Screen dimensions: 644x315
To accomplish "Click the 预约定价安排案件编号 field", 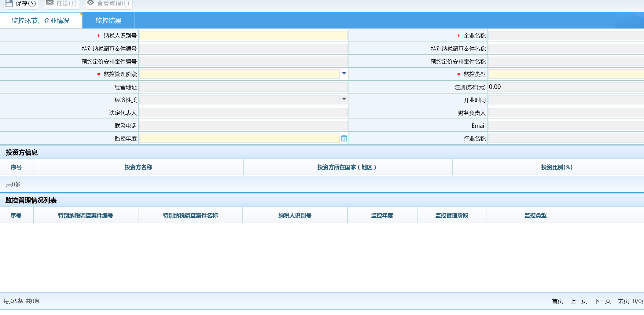I will tap(243, 61).
